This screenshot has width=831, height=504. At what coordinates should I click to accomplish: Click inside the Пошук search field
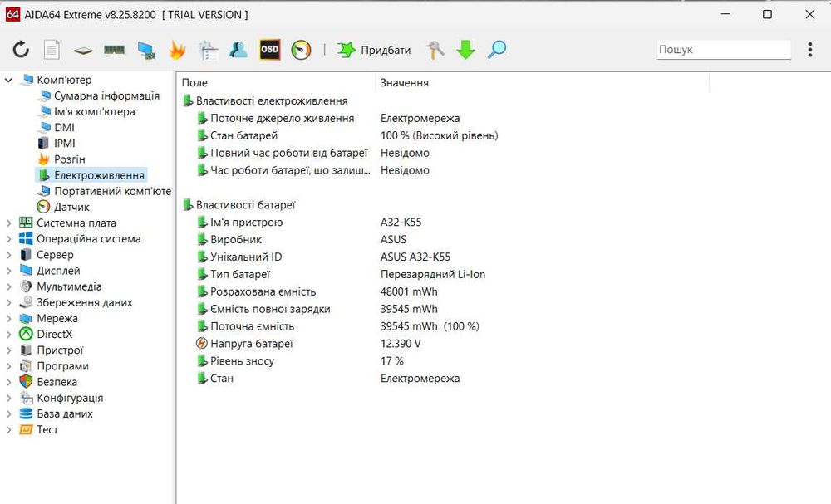[x=724, y=50]
